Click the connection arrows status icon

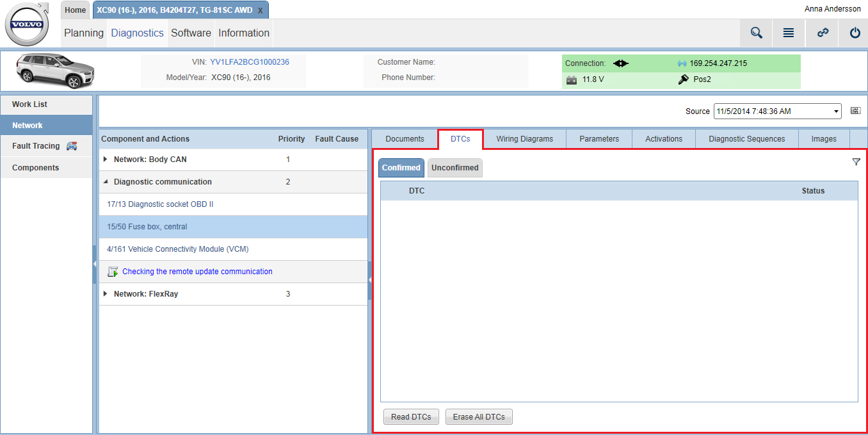pos(621,63)
